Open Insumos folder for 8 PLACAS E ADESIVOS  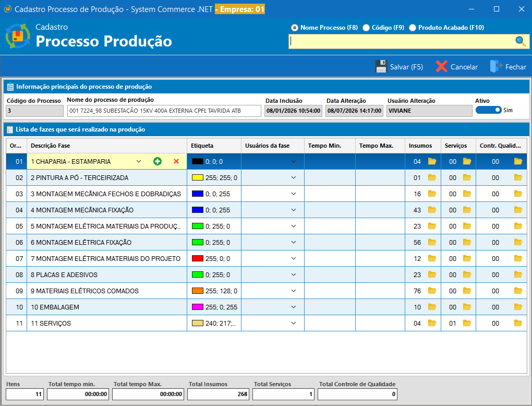[432, 274]
